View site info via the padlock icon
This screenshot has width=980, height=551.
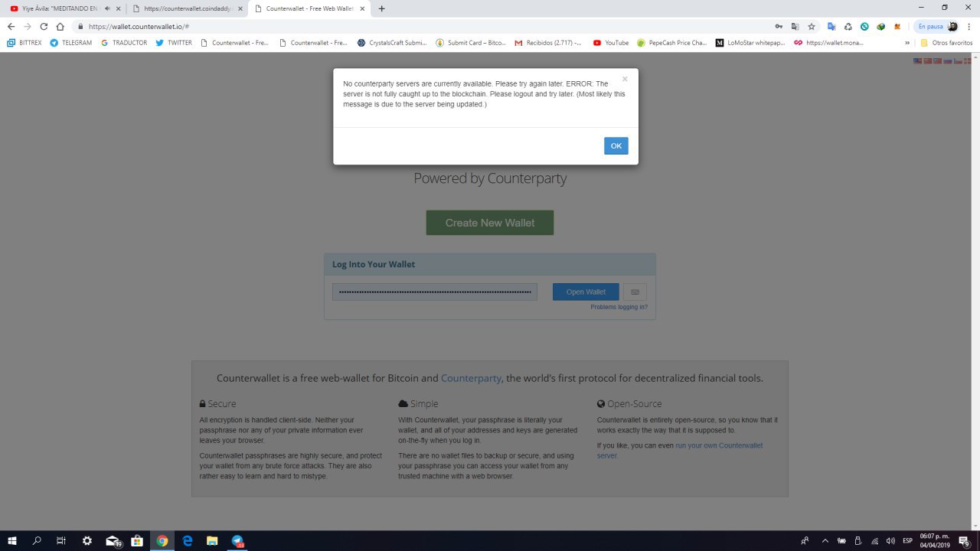[x=80, y=26]
